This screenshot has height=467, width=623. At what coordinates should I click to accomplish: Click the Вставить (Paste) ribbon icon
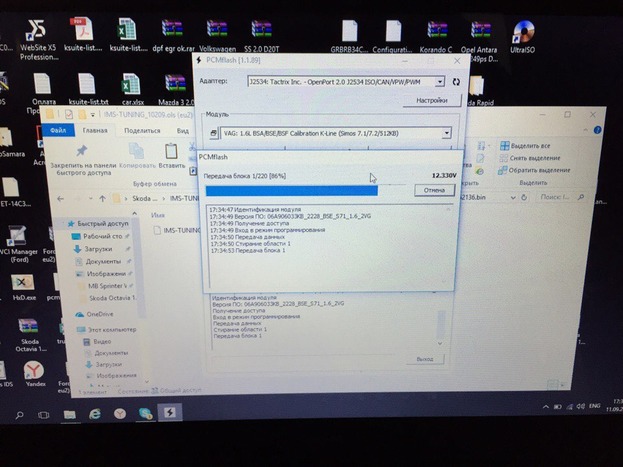171,153
